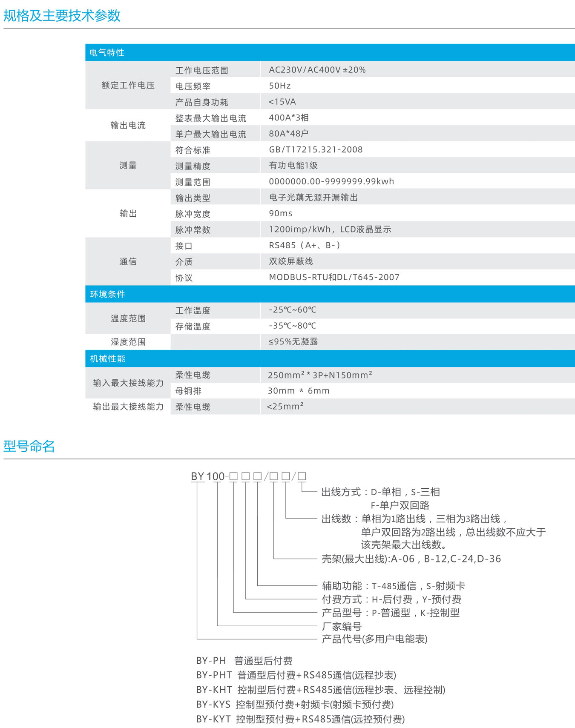The image size is (575, 728).
Task: Select the MODBUS-RTU和DL/T645-2007 protocol text
Action: [334, 277]
